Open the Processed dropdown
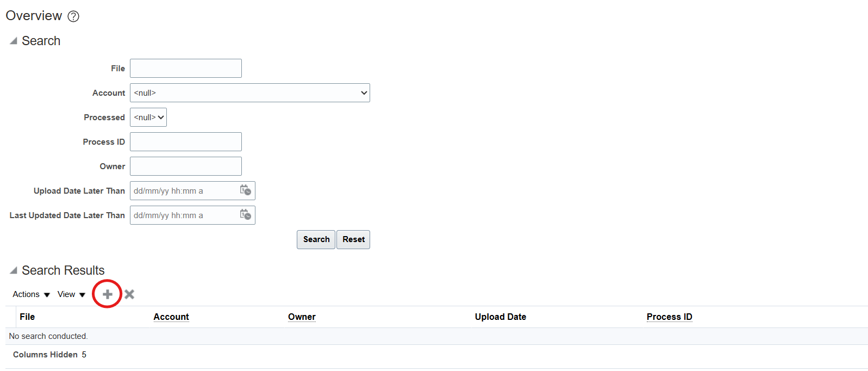 [x=148, y=118]
